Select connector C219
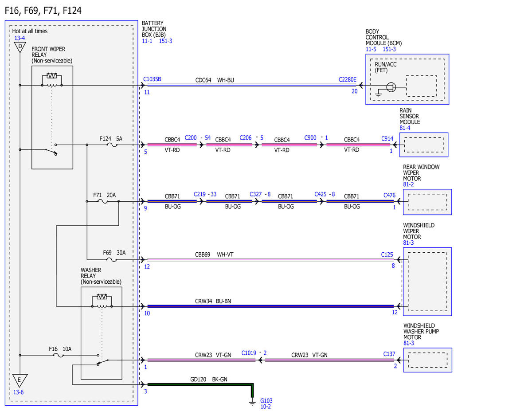 coord(200,194)
